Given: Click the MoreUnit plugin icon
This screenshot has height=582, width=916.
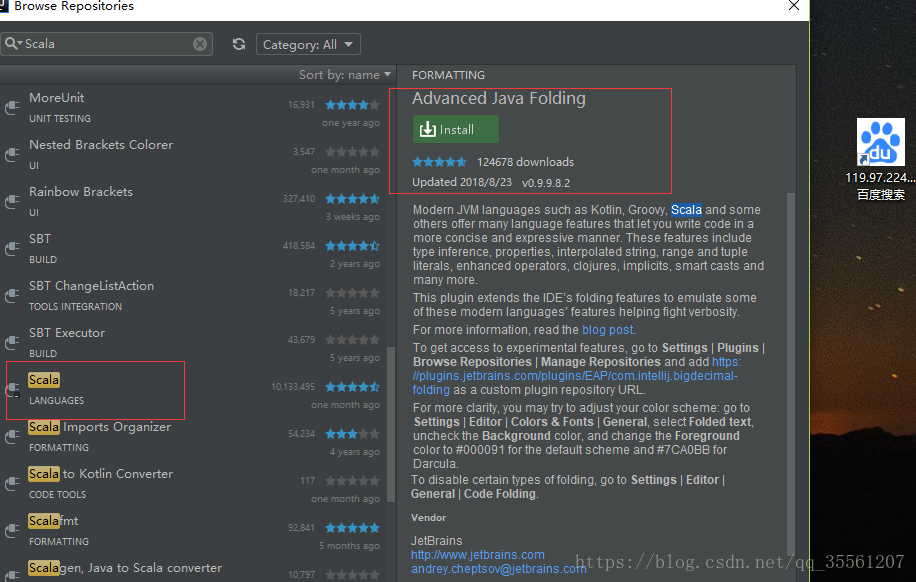Looking at the screenshot, I should tap(12, 108).
